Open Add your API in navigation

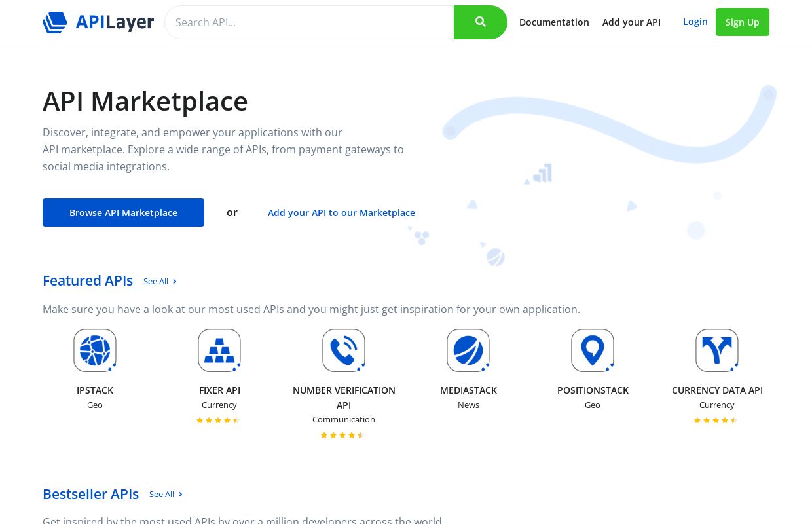631,22
